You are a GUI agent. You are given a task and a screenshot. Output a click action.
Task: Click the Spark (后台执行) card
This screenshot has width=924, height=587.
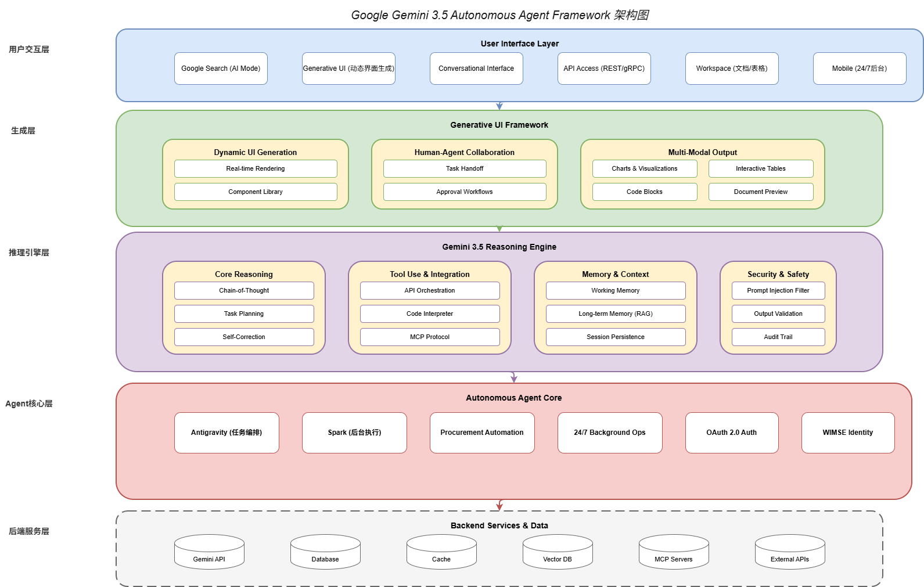354,433
